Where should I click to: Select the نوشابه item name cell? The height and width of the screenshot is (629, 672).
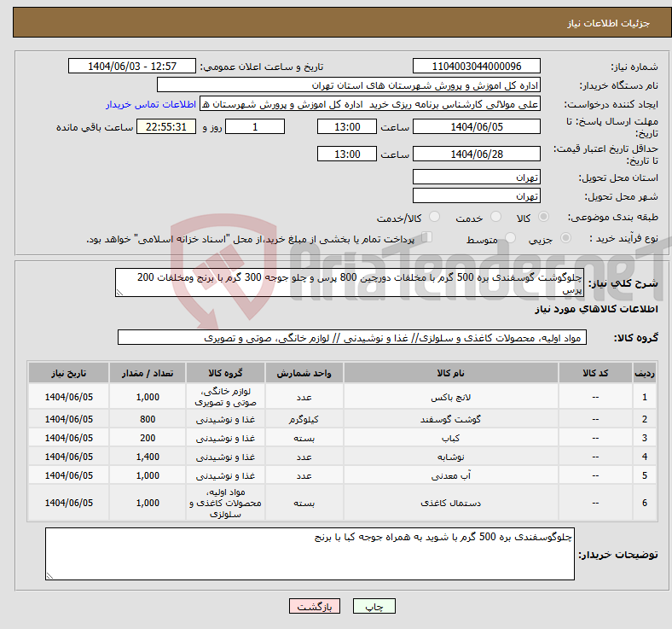tap(451, 457)
